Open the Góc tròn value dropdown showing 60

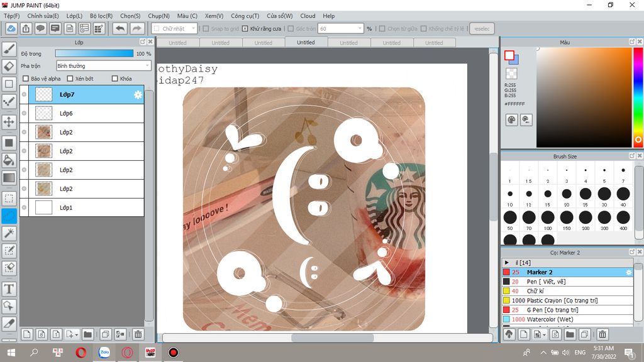(x=341, y=29)
